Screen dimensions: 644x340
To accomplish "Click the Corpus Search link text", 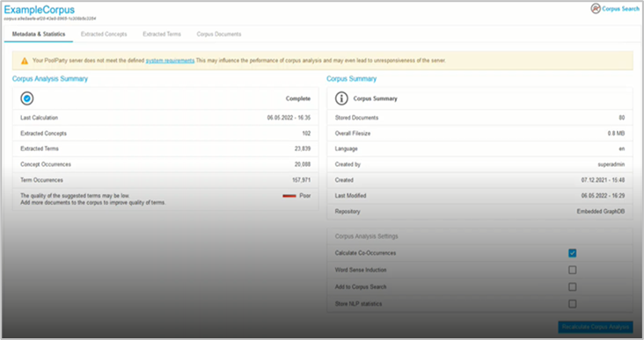I will (x=620, y=8).
